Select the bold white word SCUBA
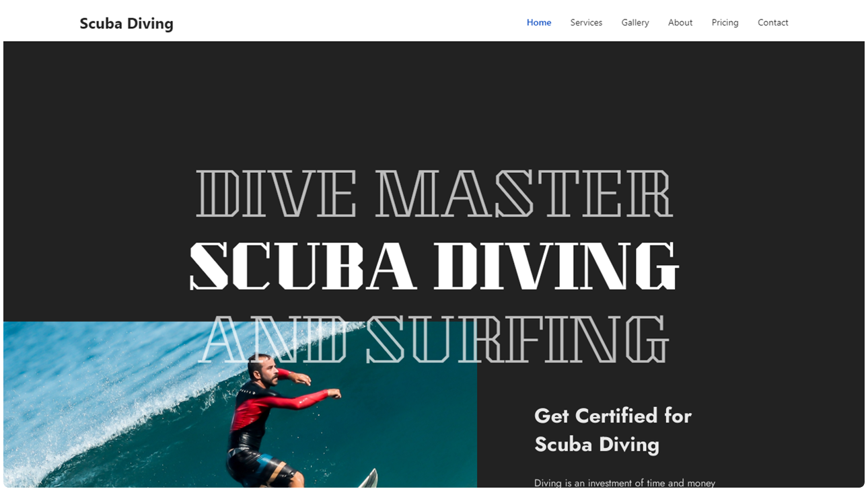 click(x=301, y=266)
